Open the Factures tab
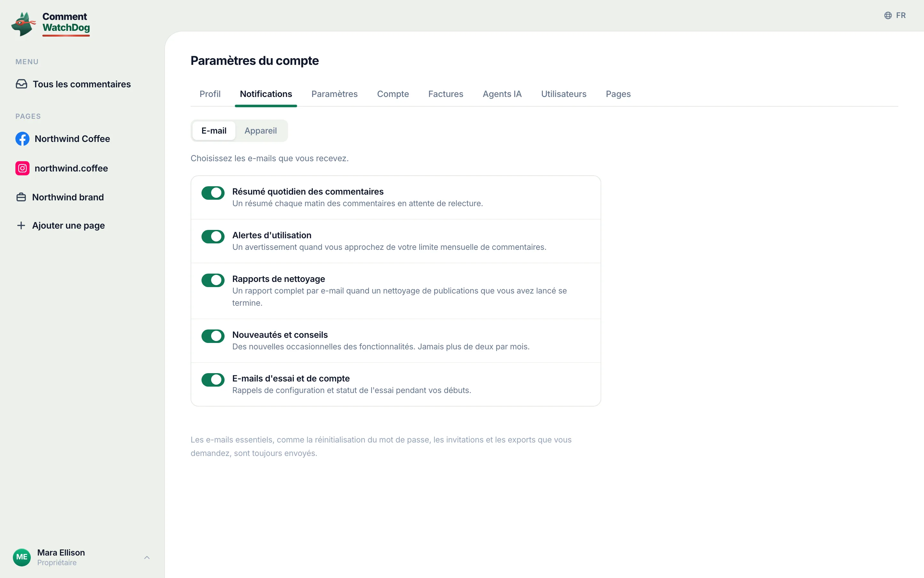924x578 pixels. 446,94
